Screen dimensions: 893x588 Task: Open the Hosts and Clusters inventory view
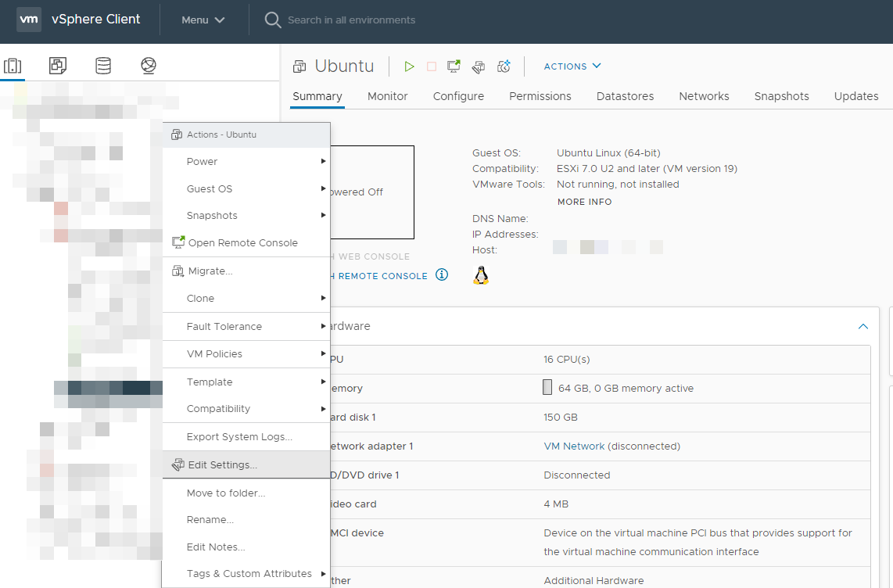(x=13, y=66)
